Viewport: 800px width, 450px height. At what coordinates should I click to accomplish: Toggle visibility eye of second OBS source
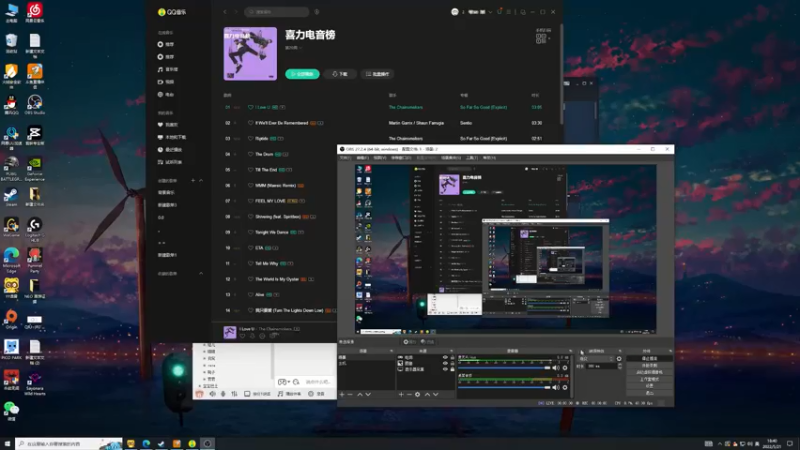(x=445, y=363)
